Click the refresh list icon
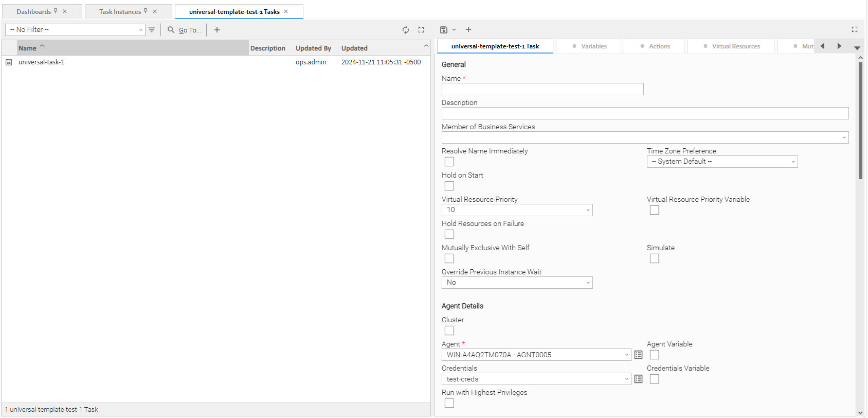Image resolution: width=868 pixels, height=418 pixels. 406,30
